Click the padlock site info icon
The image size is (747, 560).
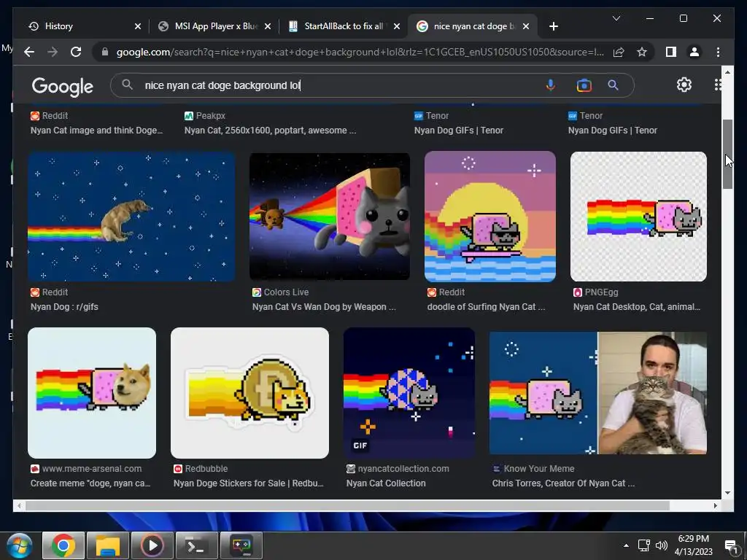click(x=105, y=52)
